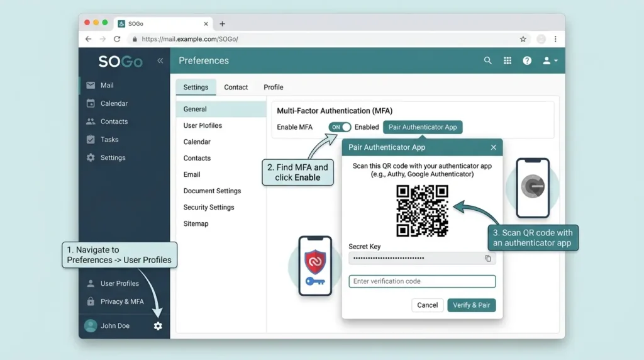This screenshot has width=644, height=360.
Task: Click Cancel in the pairing dialog
Action: 427,305
